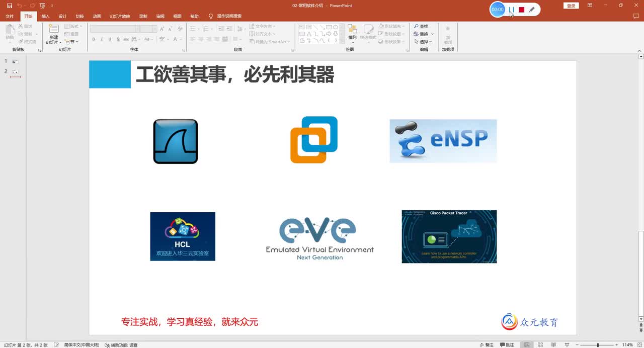Click the 快速样式 quick styles icon
The height and width of the screenshot is (348, 644).
pyautogui.click(x=368, y=29)
